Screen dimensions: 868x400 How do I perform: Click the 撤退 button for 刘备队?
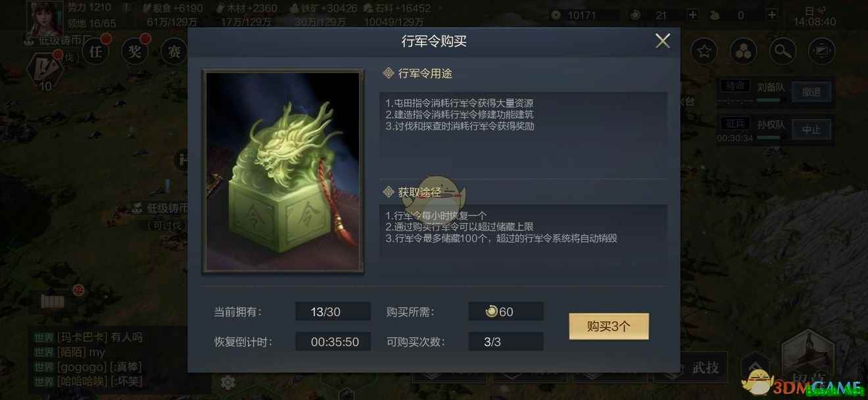(x=811, y=93)
